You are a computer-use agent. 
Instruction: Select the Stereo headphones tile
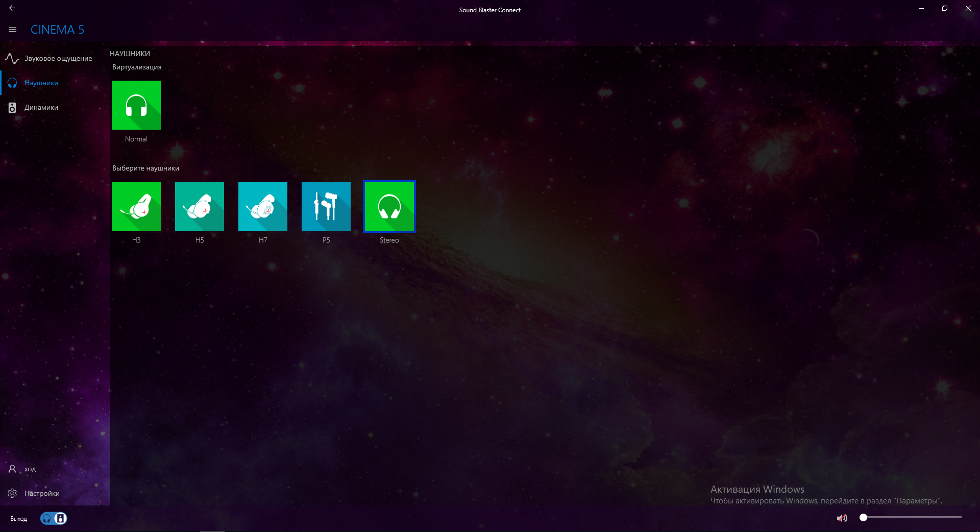389,206
